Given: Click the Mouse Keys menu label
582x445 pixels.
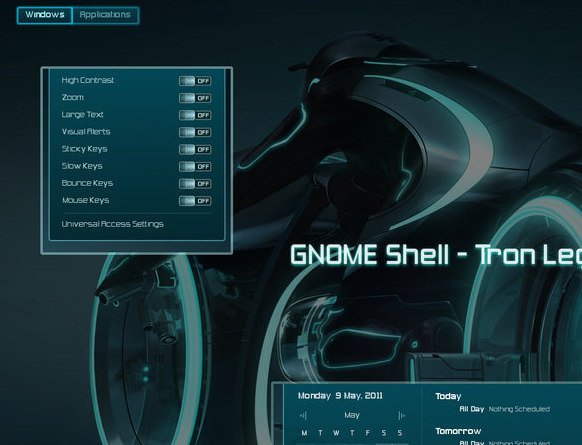Looking at the screenshot, I should click(86, 200).
